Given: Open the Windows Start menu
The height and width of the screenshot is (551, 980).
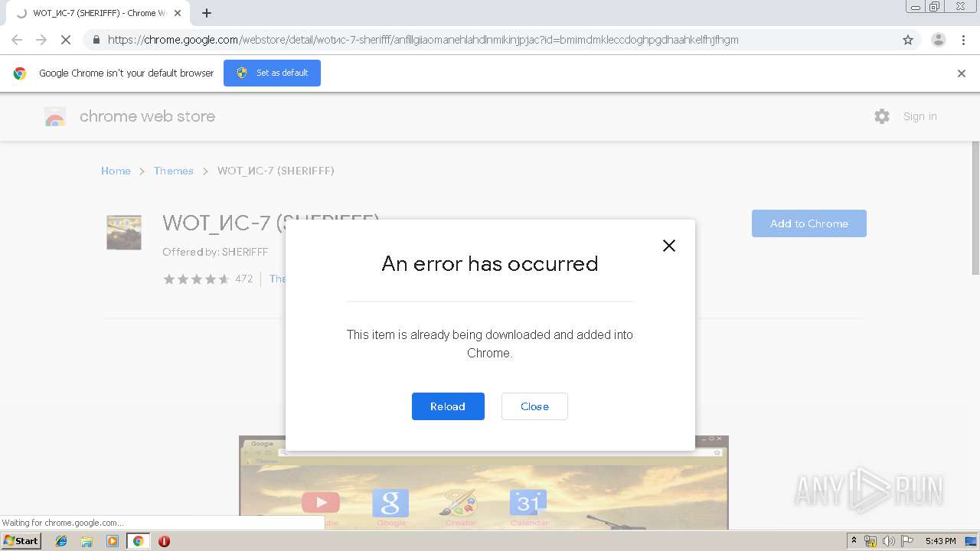Looking at the screenshot, I should pos(21,541).
